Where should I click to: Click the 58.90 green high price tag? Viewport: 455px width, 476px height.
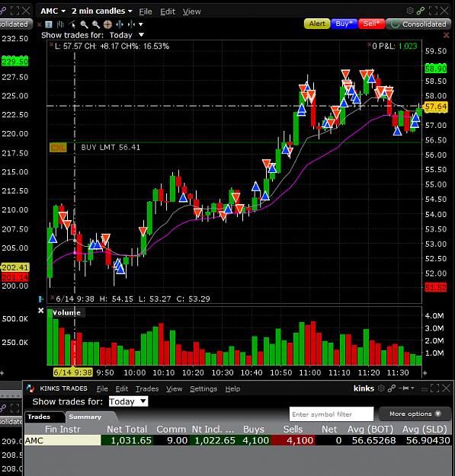coord(436,69)
